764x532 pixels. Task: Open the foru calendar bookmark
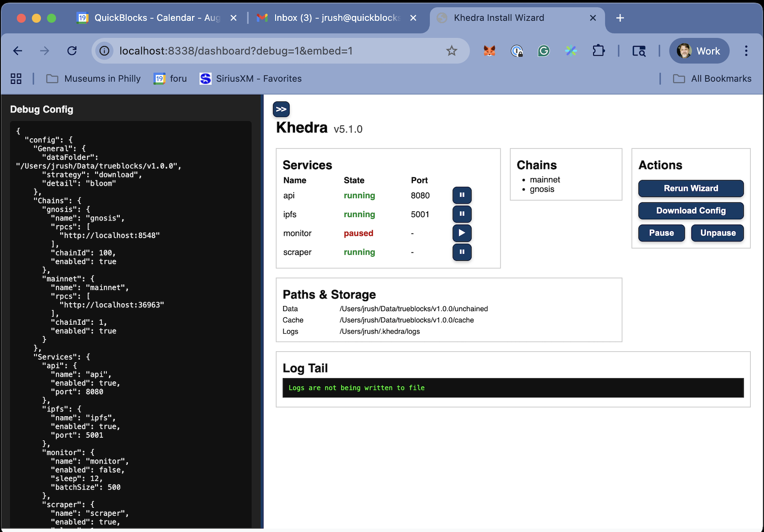[x=170, y=79]
